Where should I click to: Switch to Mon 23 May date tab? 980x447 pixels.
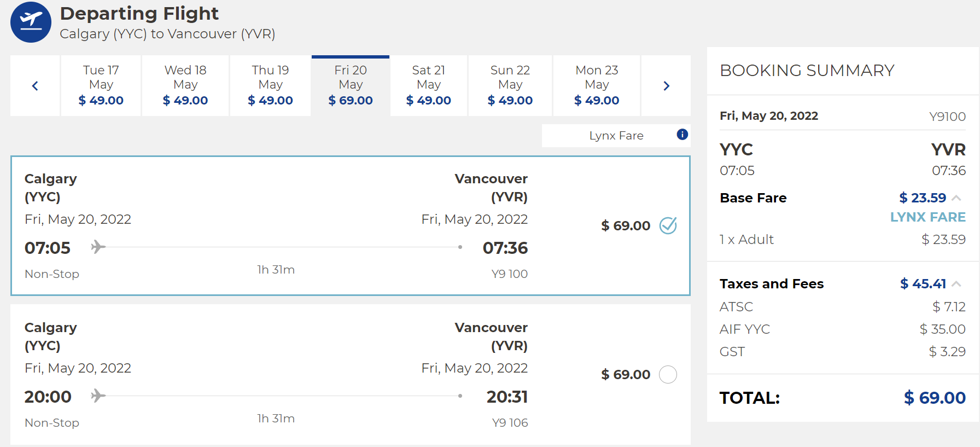click(x=597, y=85)
